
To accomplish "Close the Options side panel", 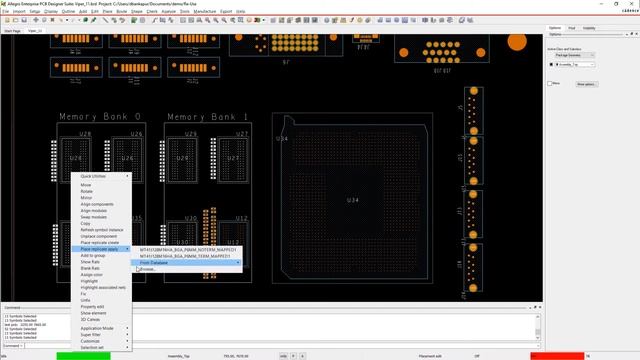I will pyautogui.click(x=636, y=34).
